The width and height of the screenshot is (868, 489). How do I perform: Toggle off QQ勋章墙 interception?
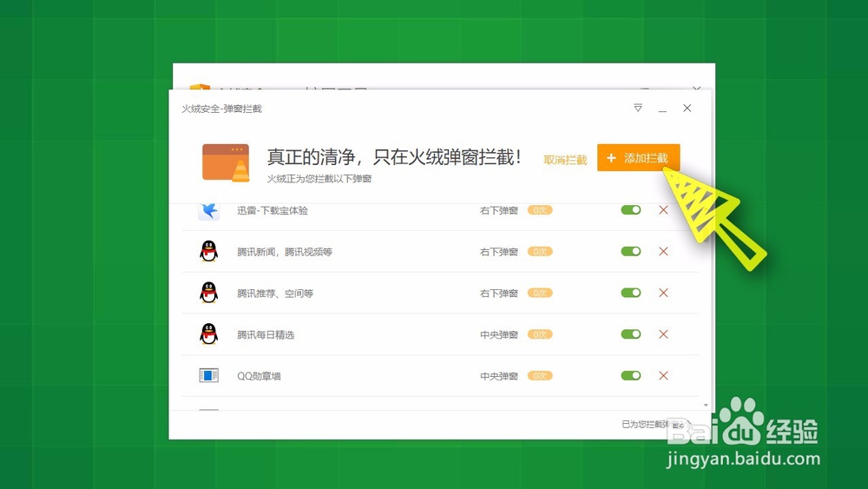click(630, 375)
